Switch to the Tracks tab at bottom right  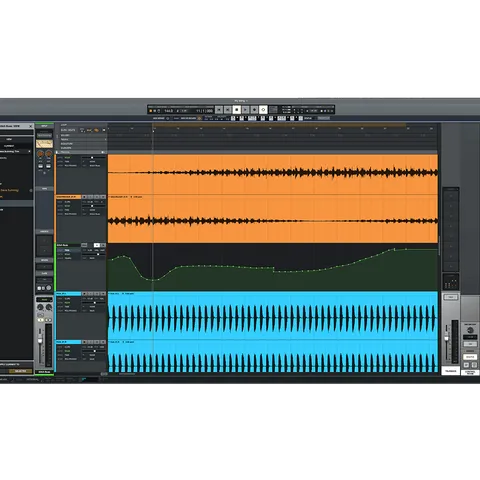click(451, 371)
